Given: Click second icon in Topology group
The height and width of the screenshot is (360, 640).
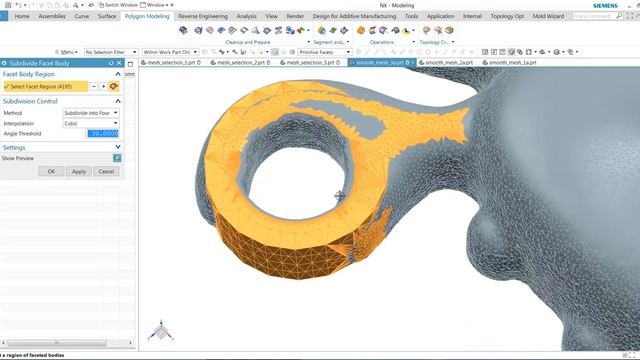Looking at the screenshot, I should coord(438,30).
